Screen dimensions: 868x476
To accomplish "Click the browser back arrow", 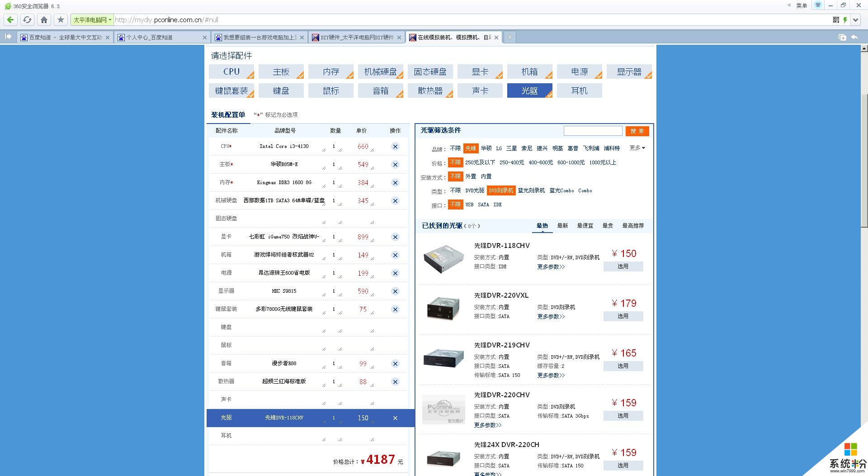I will click(x=10, y=20).
